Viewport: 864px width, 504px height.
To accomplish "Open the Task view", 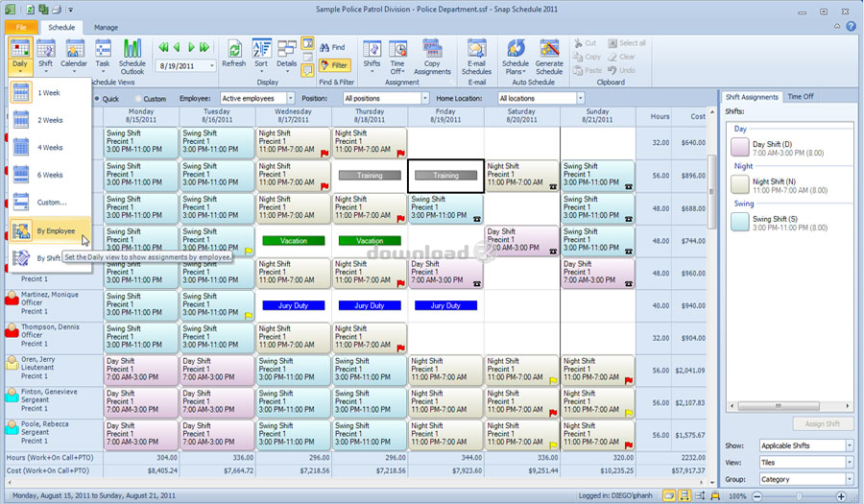I will 103,57.
